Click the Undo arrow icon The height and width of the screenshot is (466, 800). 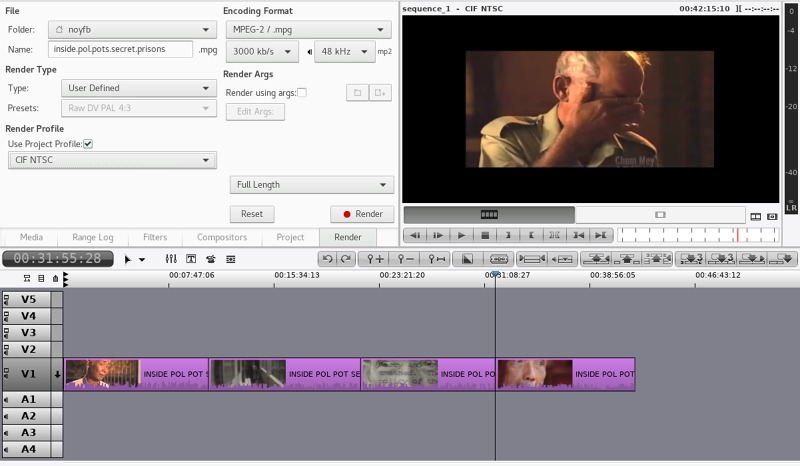tap(326, 258)
